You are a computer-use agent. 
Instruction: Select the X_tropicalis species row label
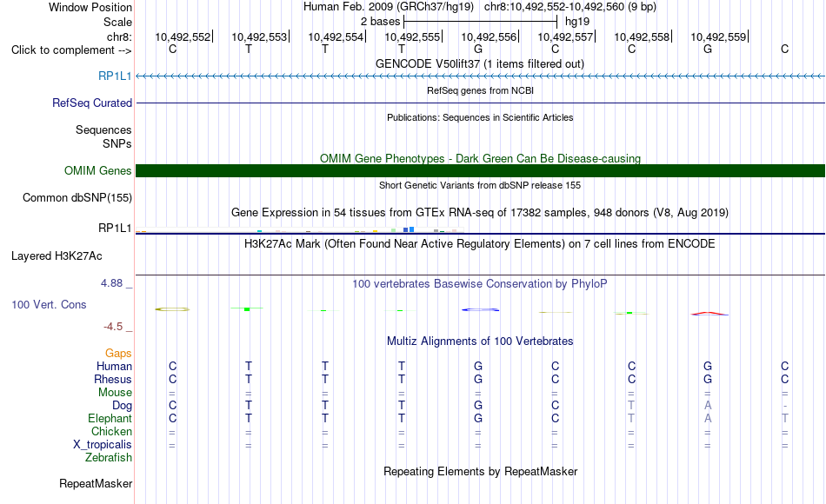(103, 445)
